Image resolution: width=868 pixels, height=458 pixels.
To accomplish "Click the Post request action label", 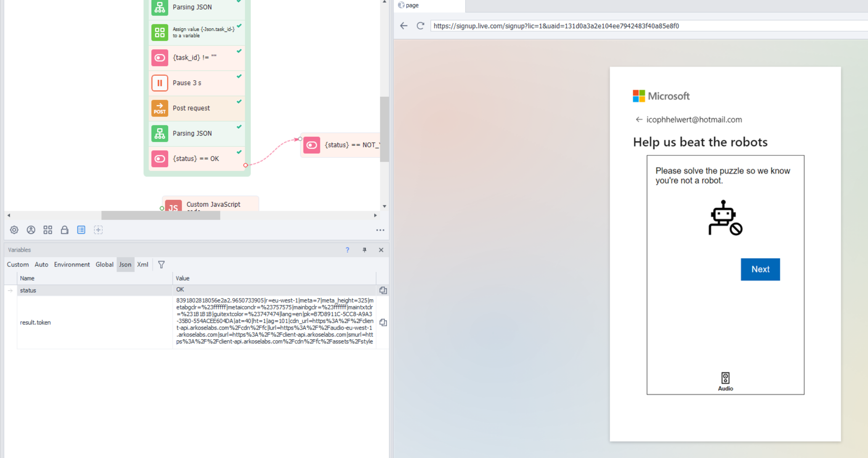I will pyautogui.click(x=191, y=108).
